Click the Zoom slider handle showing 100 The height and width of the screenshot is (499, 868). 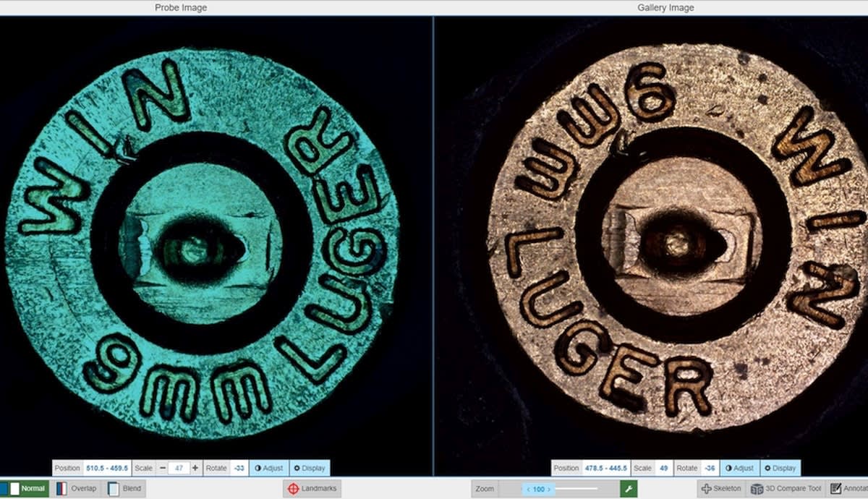[537, 490]
